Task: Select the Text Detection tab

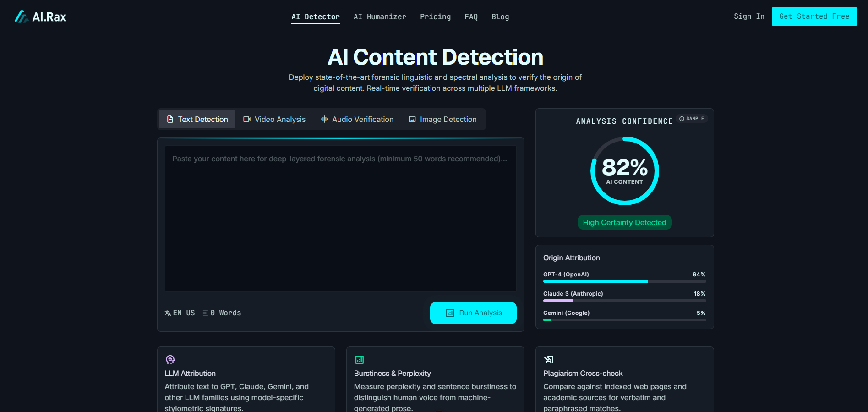Action: click(x=197, y=119)
